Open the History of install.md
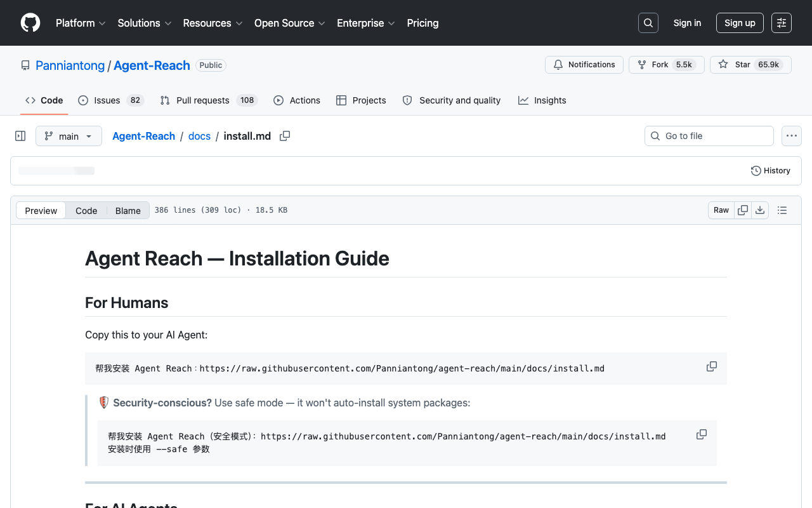The image size is (812, 508). coord(770,171)
